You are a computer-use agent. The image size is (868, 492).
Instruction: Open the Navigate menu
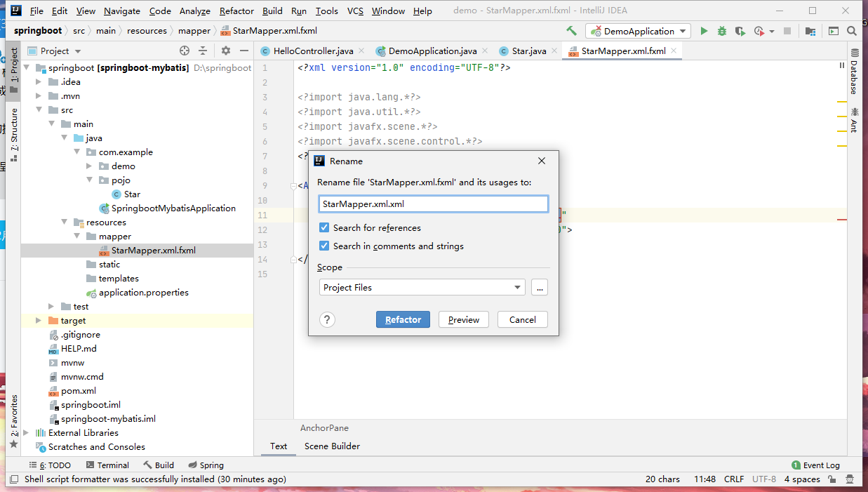[x=121, y=11]
